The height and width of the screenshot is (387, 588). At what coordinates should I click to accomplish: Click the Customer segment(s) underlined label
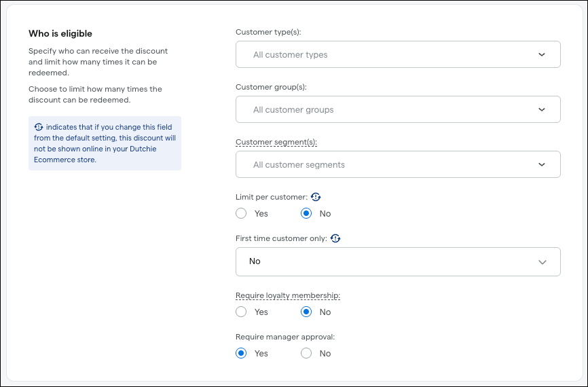pyautogui.click(x=276, y=142)
